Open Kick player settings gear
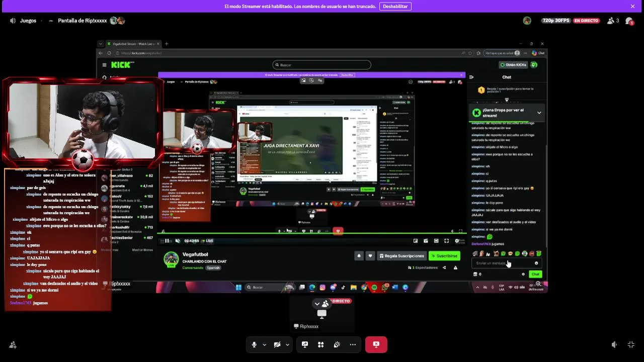 [457, 241]
